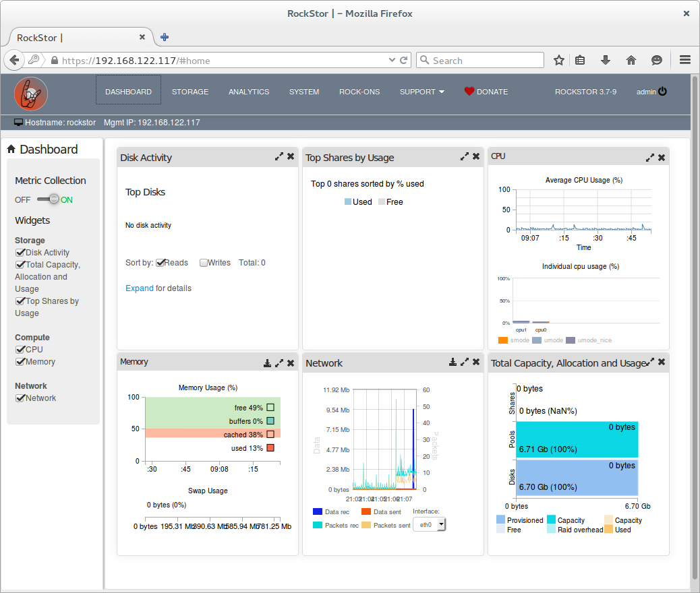Click the admin logout power icon
The image size is (700, 593).
click(662, 91)
